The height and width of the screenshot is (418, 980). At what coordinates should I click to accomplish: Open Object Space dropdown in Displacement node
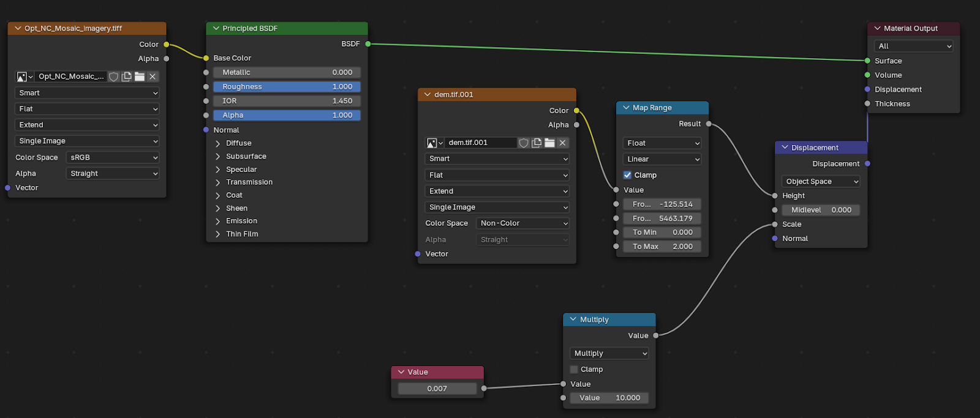821,182
